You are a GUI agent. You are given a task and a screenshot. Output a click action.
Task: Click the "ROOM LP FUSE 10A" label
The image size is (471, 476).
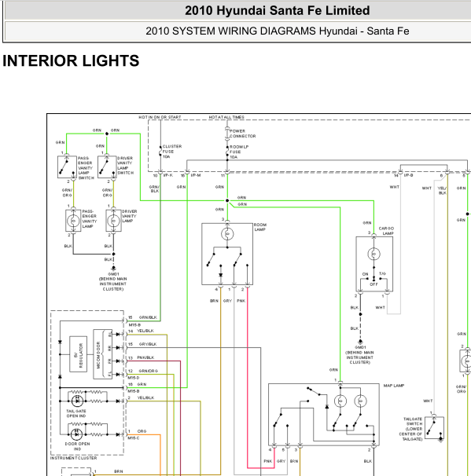pyautogui.click(x=239, y=152)
